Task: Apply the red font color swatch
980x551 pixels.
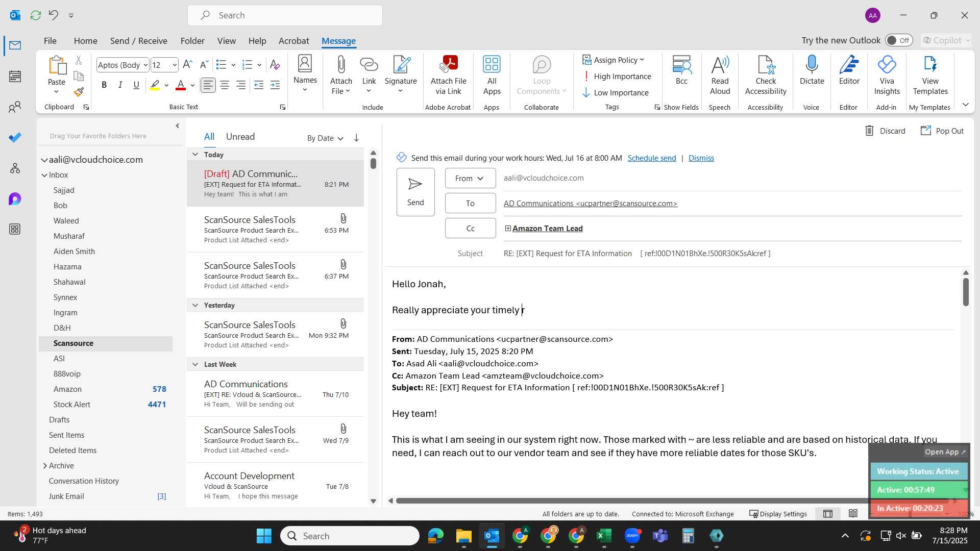Action: (181, 85)
